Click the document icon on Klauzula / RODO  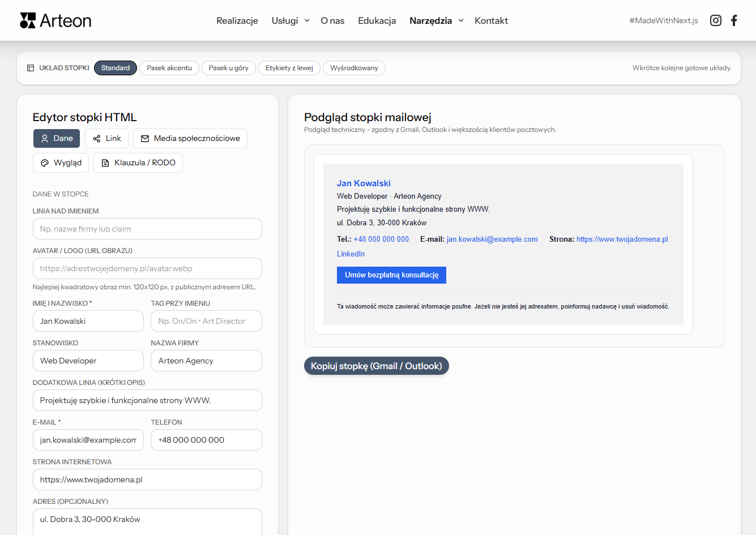tap(105, 162)
